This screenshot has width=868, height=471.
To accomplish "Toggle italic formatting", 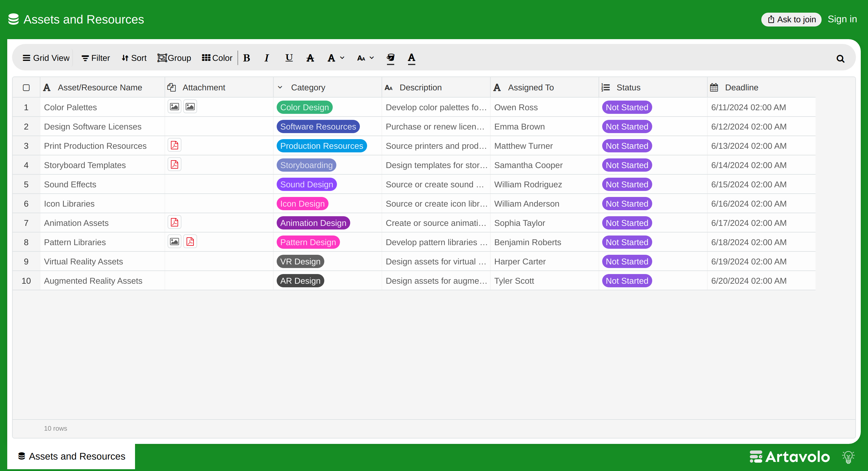I will click(267, 58).
